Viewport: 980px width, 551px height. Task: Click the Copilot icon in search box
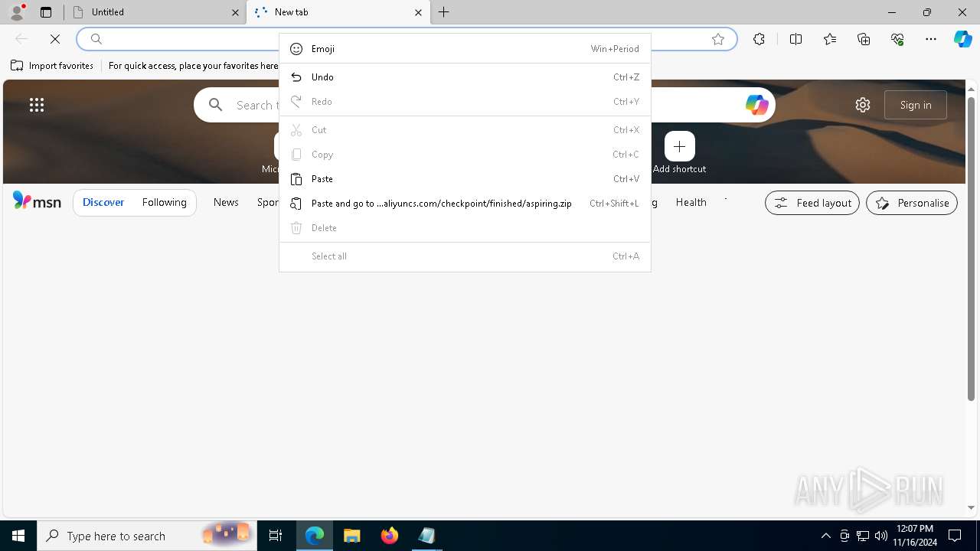[x=756, y=105]
